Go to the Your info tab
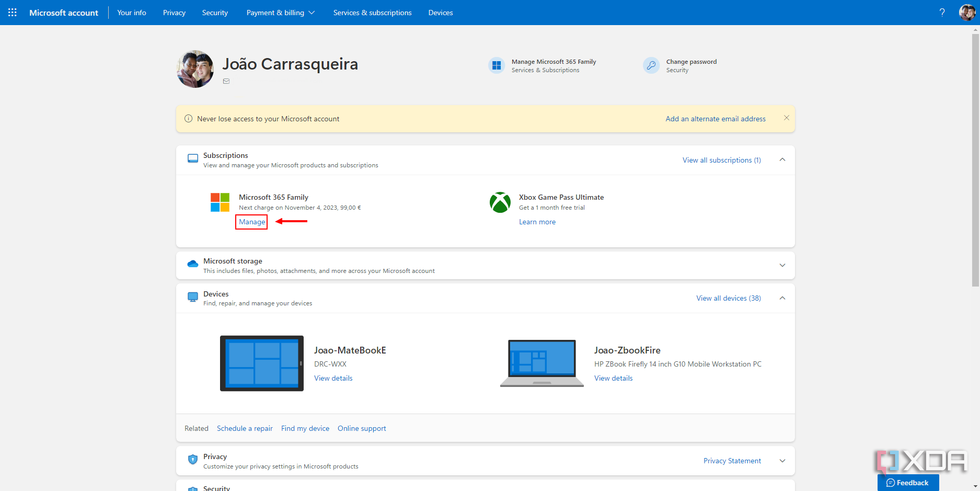This screenshot has height=491, width=980. coord(132,13)
